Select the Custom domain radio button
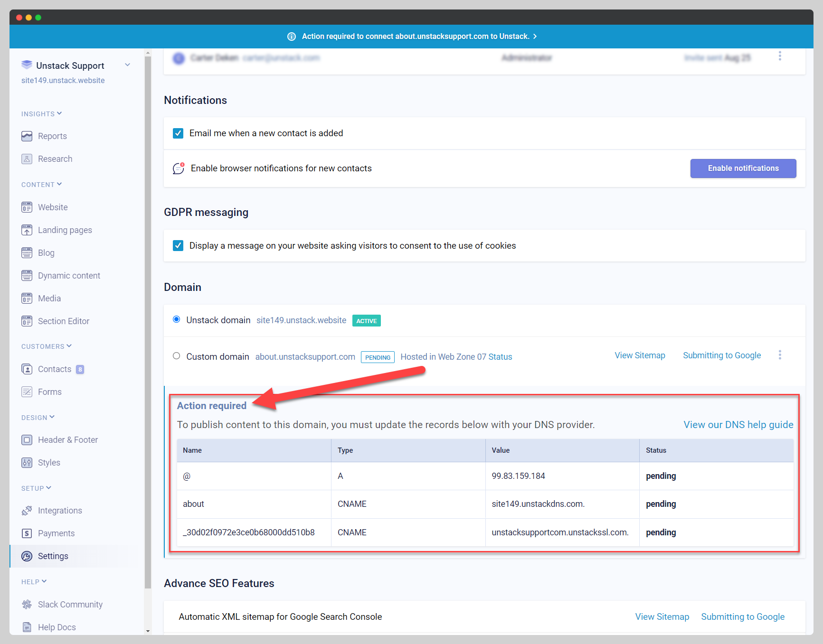The image size is (823, 644). [x=177, y=356]
